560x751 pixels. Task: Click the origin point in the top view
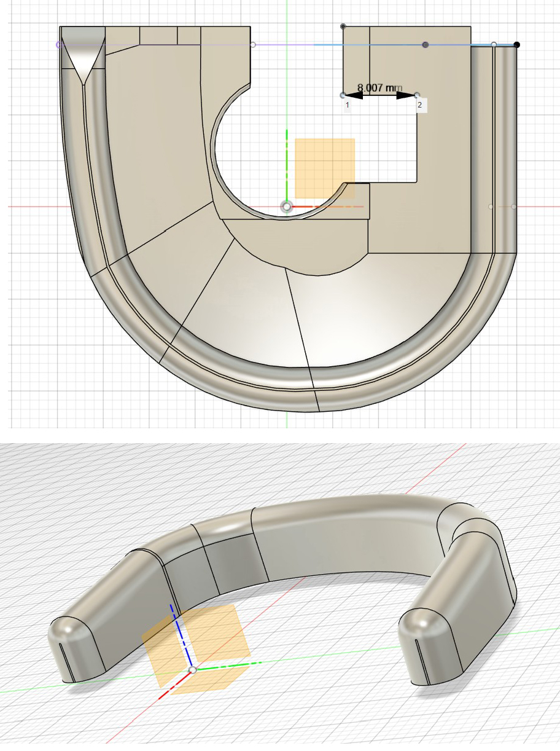(x=286, y=206)
